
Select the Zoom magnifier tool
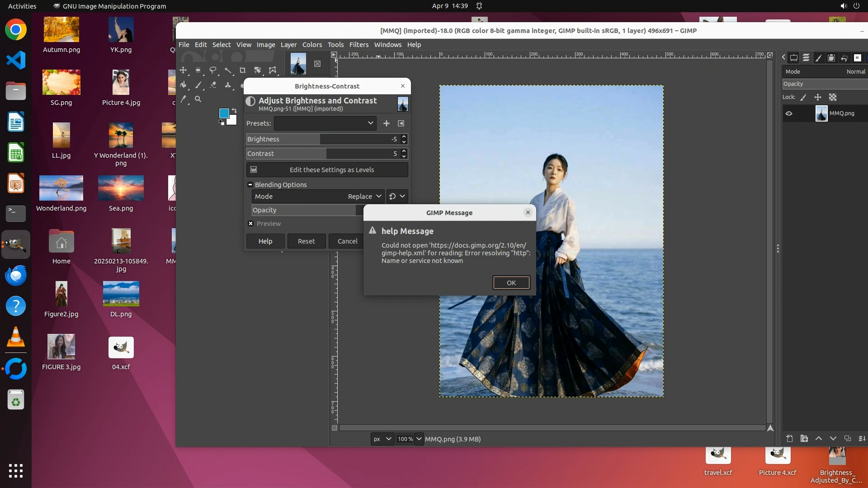(x=198, y=99)
